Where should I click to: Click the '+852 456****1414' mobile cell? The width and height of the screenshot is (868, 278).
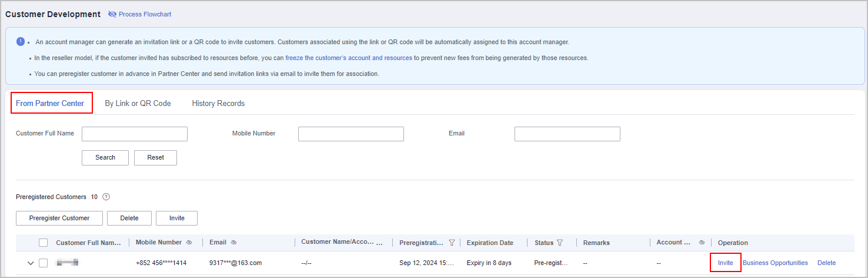point(161,263)
